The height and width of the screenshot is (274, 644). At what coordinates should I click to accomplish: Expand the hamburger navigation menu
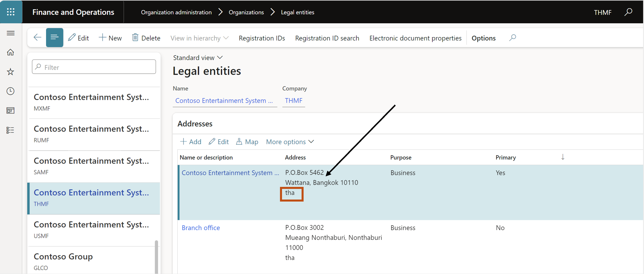tap(11, 33)
